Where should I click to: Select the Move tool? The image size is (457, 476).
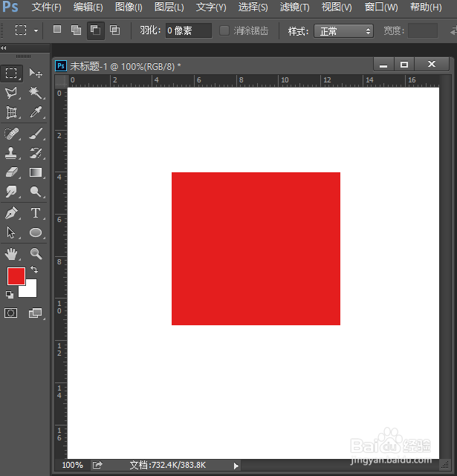(36, 74)
